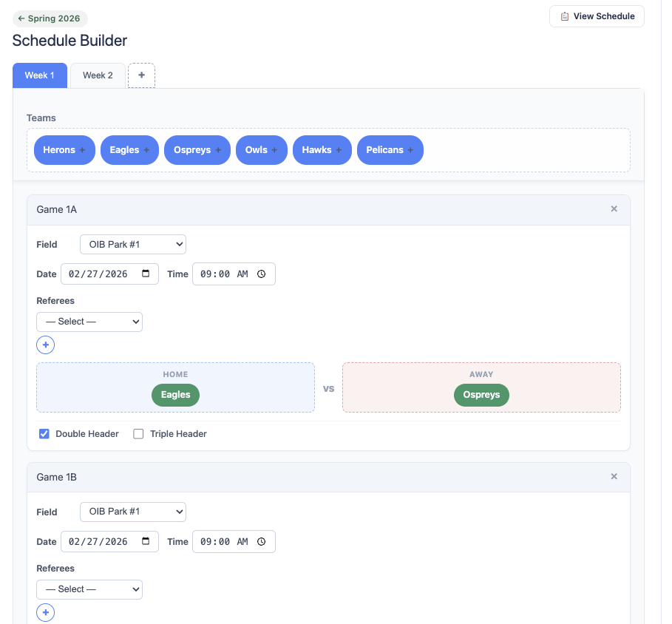Enable the Triple Header checkbox
Image resolution: width=672 pixels, height=624 pixels.
tap(138, 434)
